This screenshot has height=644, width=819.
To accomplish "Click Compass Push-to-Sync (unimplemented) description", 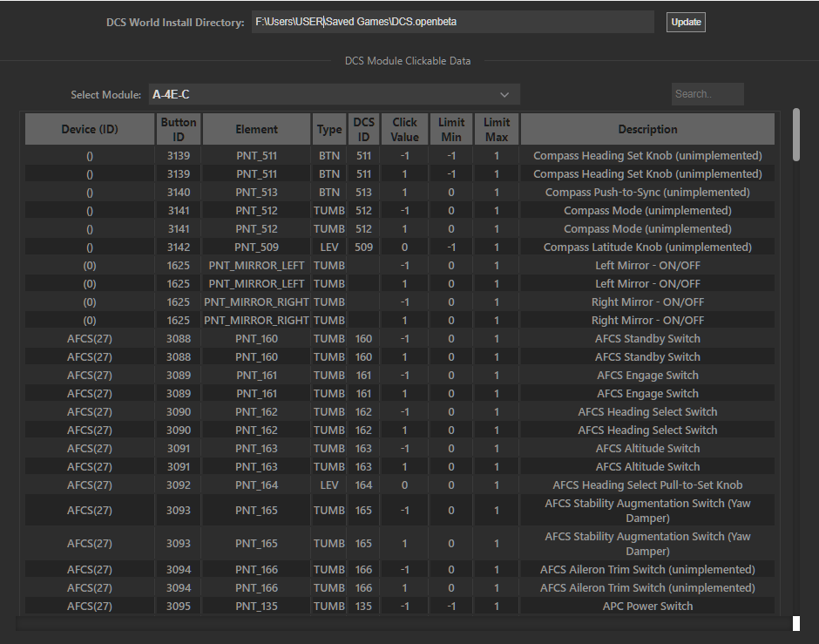I will click(x=647, y=193).
